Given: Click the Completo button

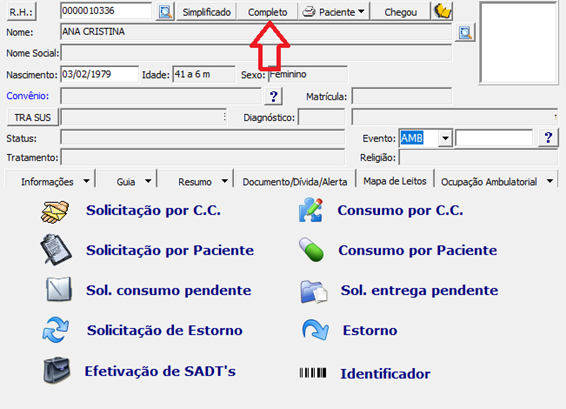Looking at the screenshot, I should pos(267,12).
